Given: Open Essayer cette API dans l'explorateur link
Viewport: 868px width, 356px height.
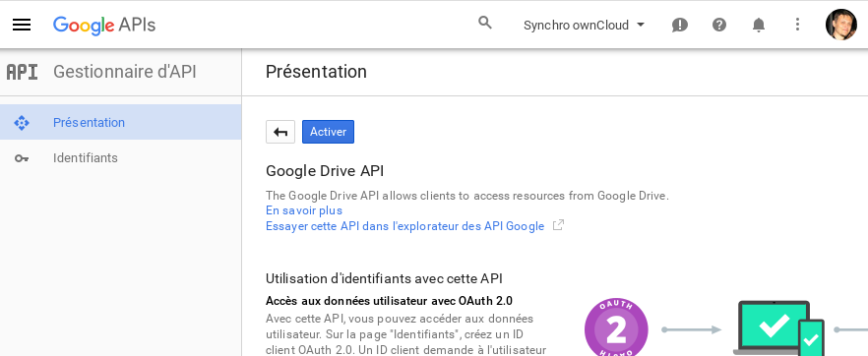Looking at the screenshot, I should 405,226.
